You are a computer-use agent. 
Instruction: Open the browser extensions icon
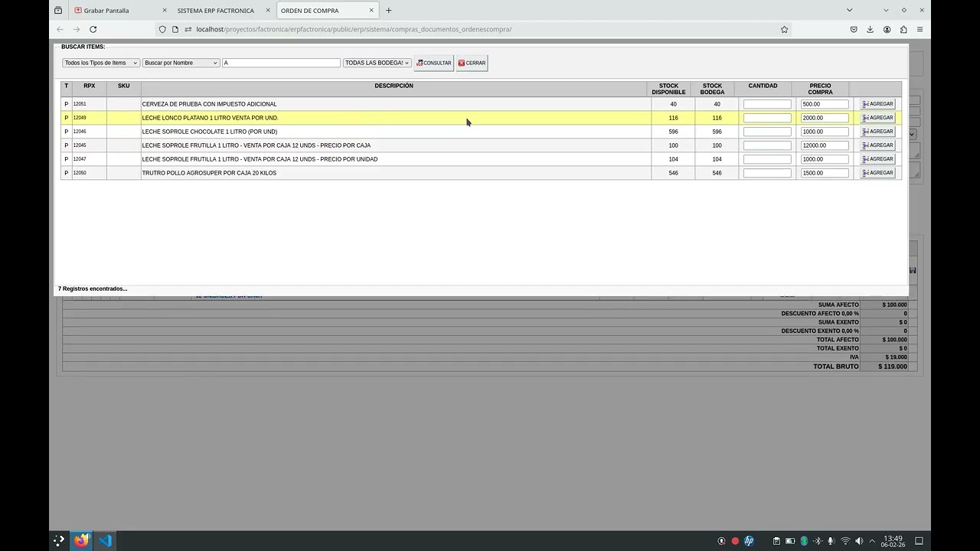(x=903, y=29)
